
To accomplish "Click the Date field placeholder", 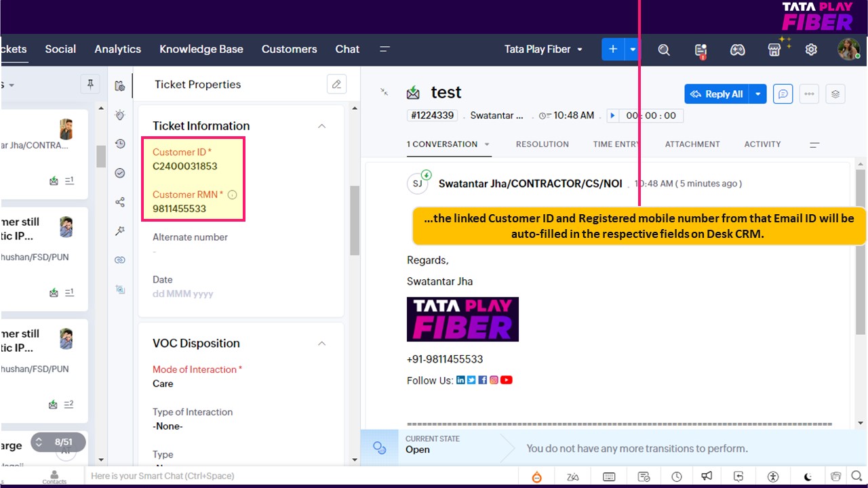I will [183, 294].
